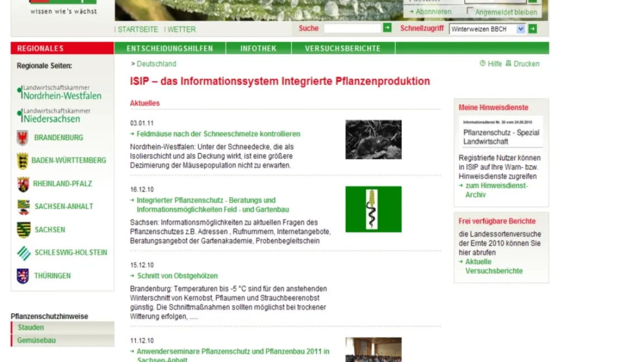Click the Rheinland-Pfalz coat of arms icon
This screenshot has height=362, width=644.
point(22,184)
